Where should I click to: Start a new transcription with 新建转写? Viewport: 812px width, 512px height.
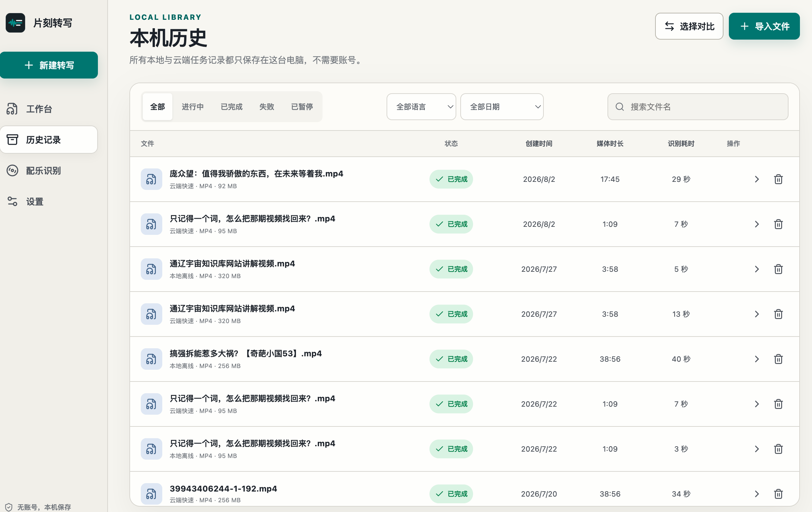49,65
